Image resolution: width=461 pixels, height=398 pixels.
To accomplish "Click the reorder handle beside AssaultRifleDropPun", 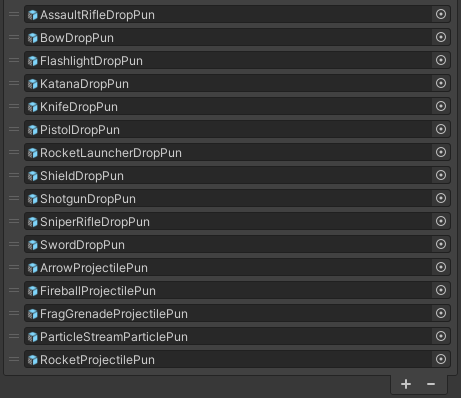I will tap(14, 14).
